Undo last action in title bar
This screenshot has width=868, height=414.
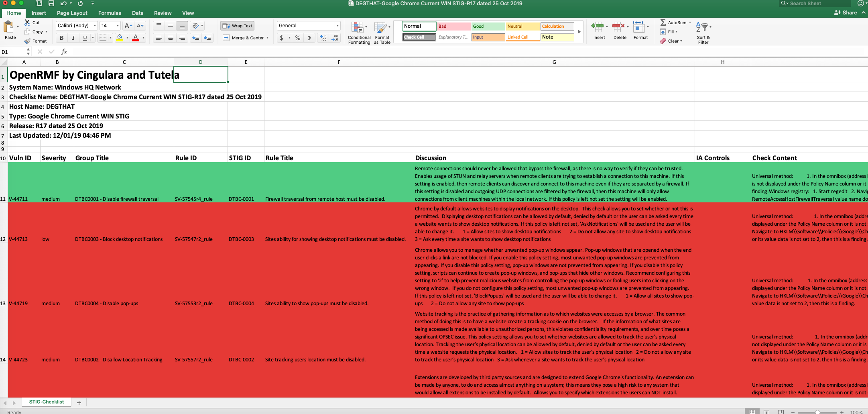(63, 3)
